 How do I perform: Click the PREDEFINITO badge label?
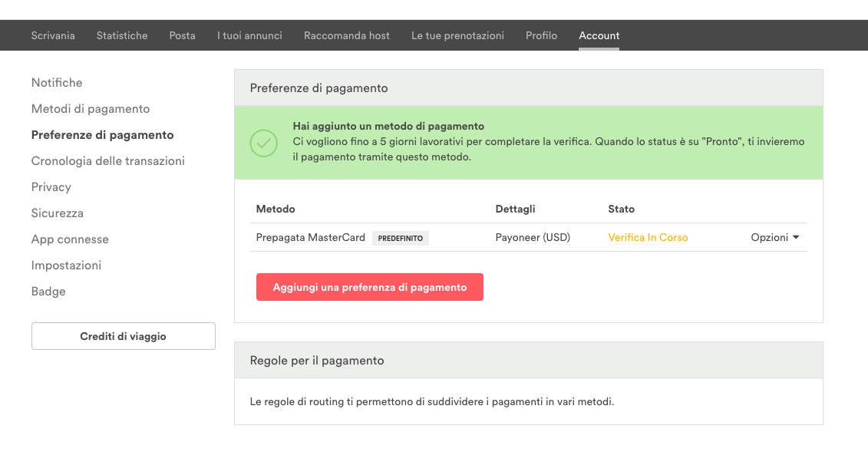(400, 239)
